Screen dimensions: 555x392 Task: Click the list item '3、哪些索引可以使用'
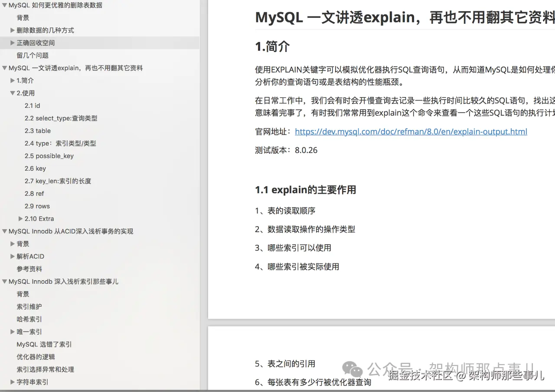pos(293,248)
